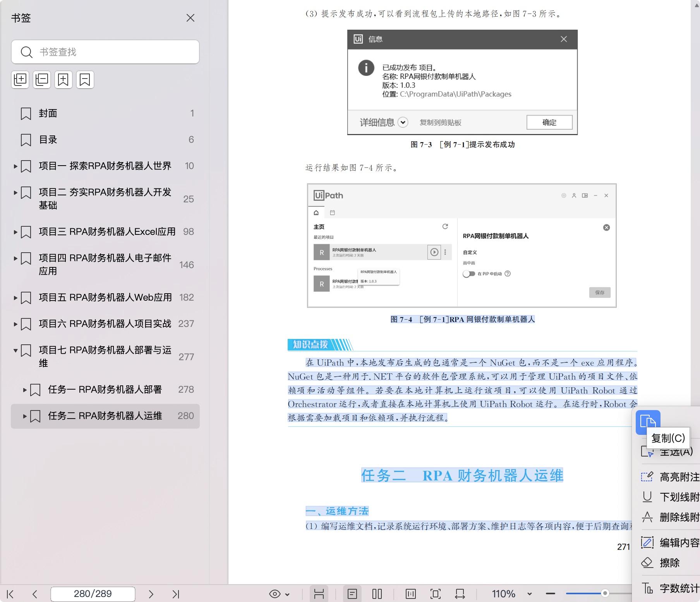Screen dimensions: 700x602
Task: Click 复制到剪贴板 in the 信息 dialog
Action: (441, 123)
